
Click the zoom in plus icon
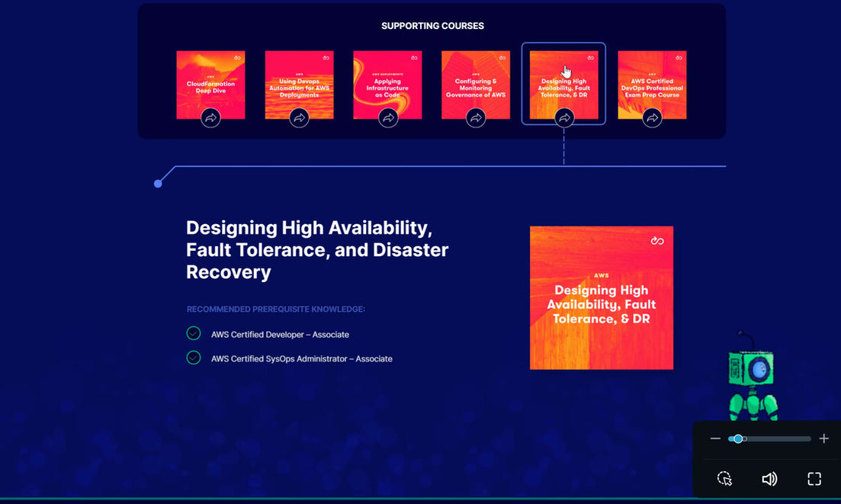823,438
